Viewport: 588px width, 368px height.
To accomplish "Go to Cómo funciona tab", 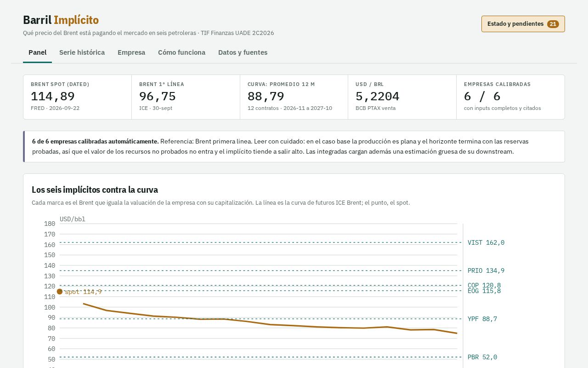I will click(x=181, y=52).
